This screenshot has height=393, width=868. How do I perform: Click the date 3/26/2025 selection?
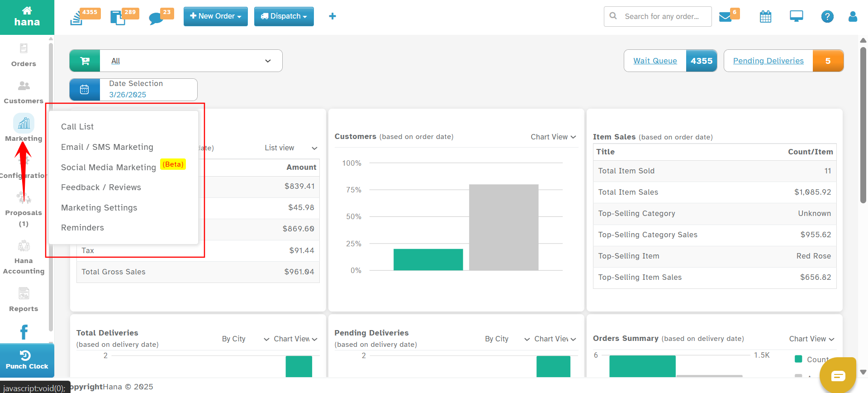click(x=128, y=95)
